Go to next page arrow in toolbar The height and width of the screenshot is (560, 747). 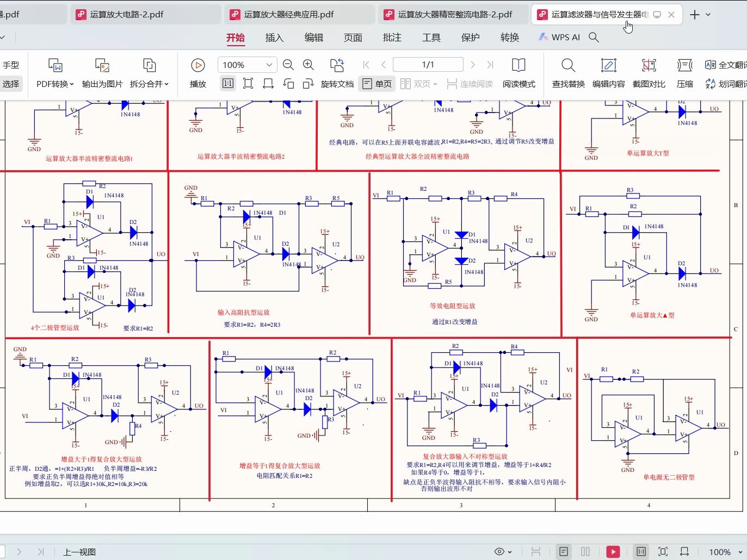pyautogui.click(x=473, y=65)
